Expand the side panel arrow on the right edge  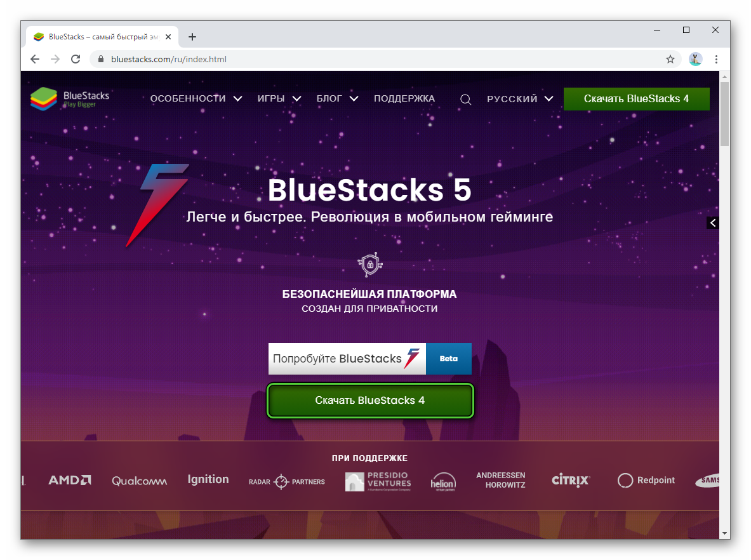tap(713, 223)
